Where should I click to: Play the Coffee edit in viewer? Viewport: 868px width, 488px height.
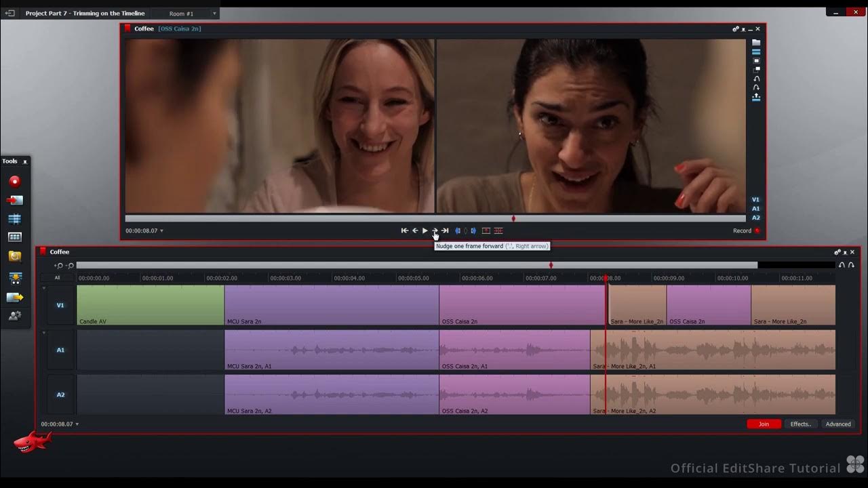click(425, 230)
